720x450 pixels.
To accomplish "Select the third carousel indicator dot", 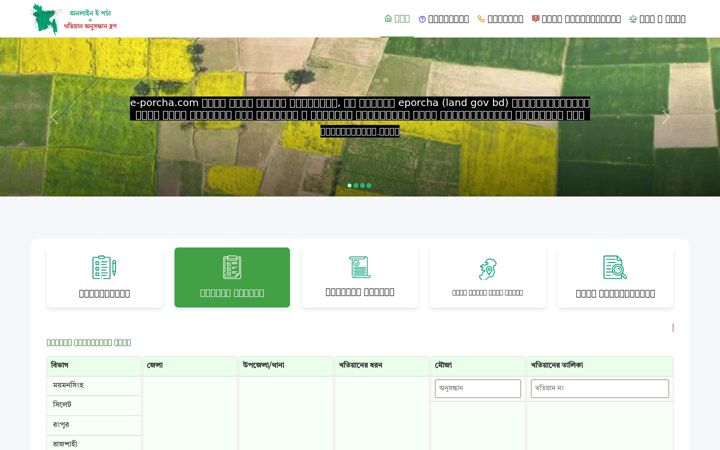I will point(362,186).
